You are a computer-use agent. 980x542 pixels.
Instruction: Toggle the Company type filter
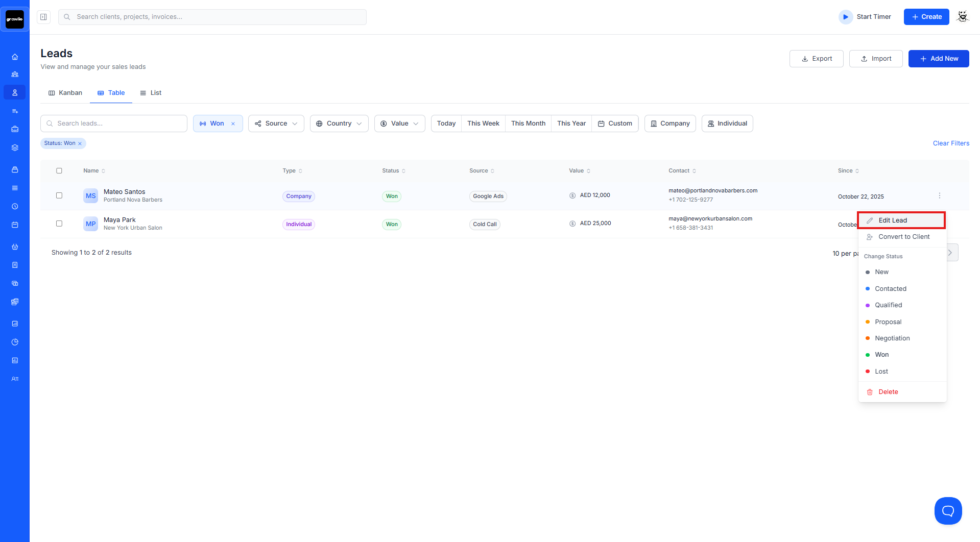point(670,124)
